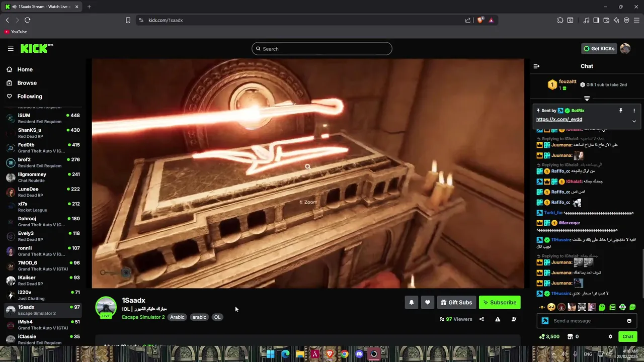
Task: Toggle the browser sidebar panel icon
Action: (596, 20)
